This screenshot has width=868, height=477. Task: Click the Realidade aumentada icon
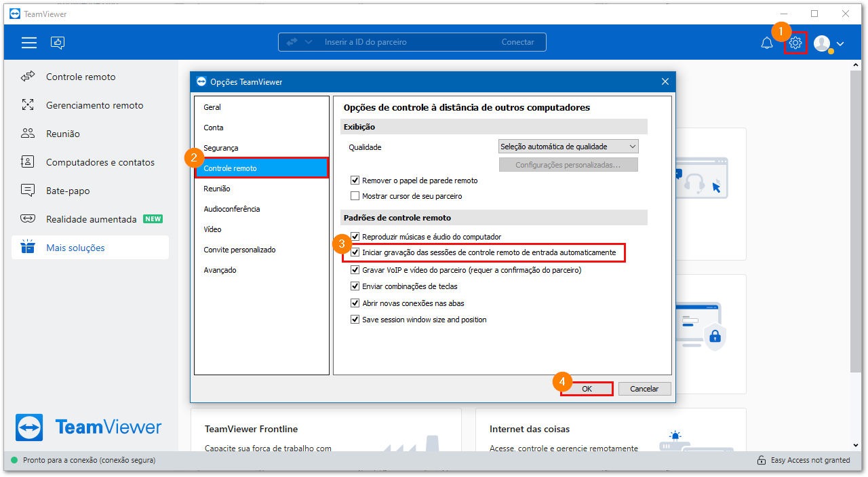coord(28,219)
